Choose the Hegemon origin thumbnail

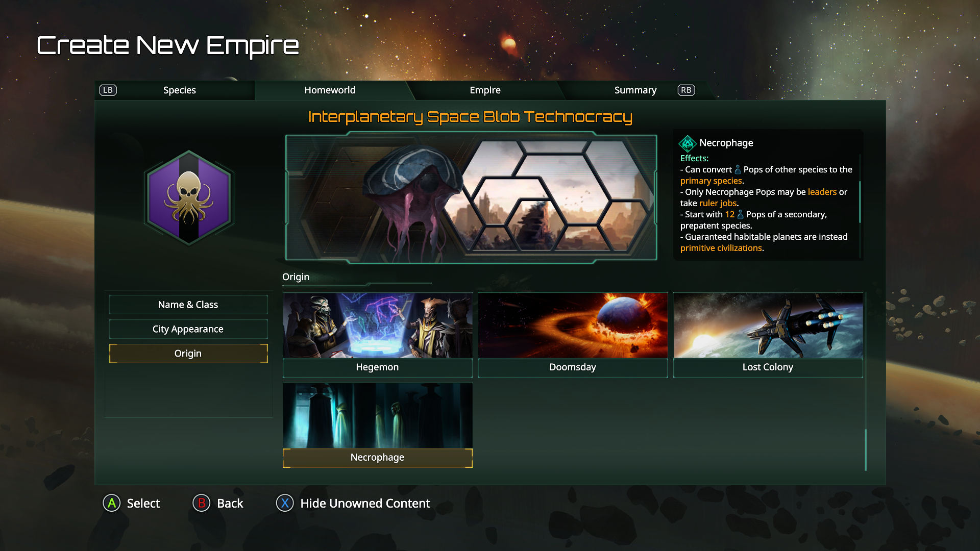[x=377, y=325]
